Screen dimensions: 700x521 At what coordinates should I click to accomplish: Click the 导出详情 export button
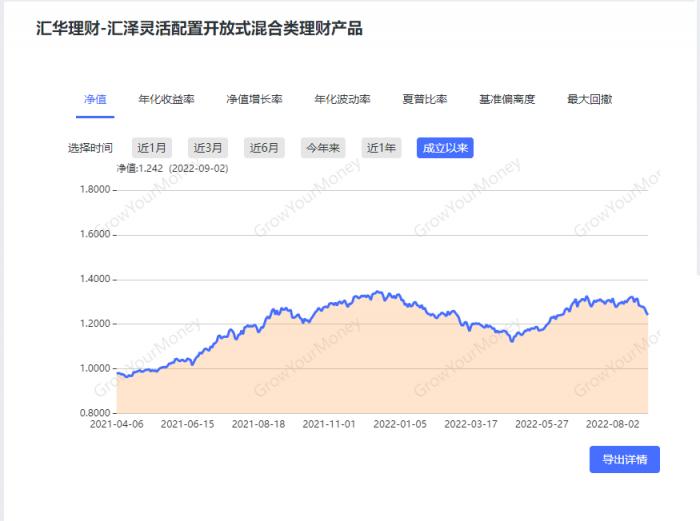pos(625,459)
